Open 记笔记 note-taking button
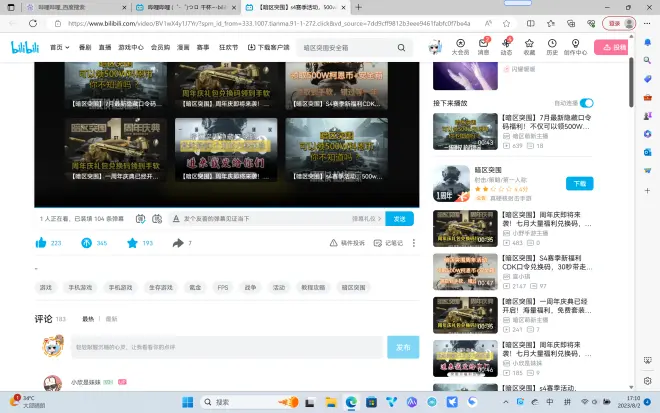660x413 pixels. tap(388, 243)
